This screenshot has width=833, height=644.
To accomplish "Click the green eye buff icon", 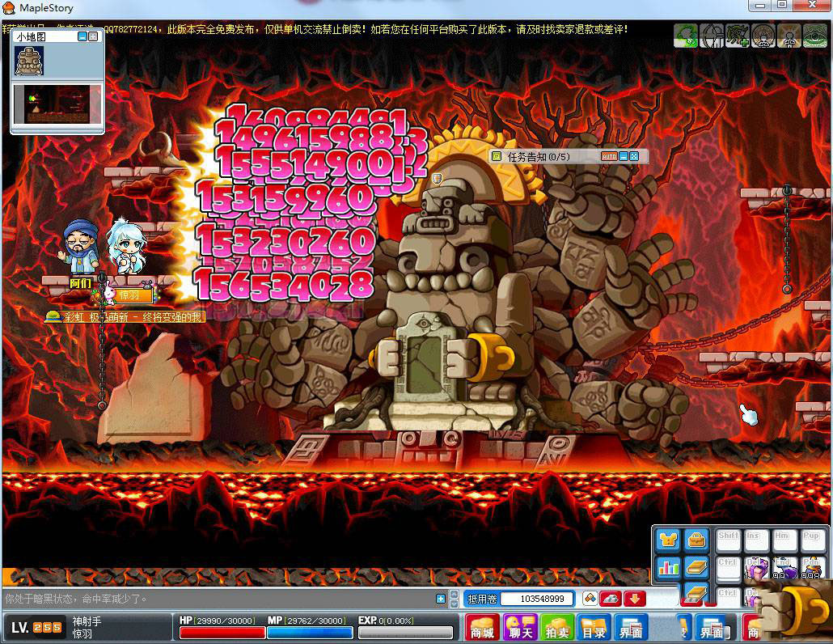I will click(815, 36).
